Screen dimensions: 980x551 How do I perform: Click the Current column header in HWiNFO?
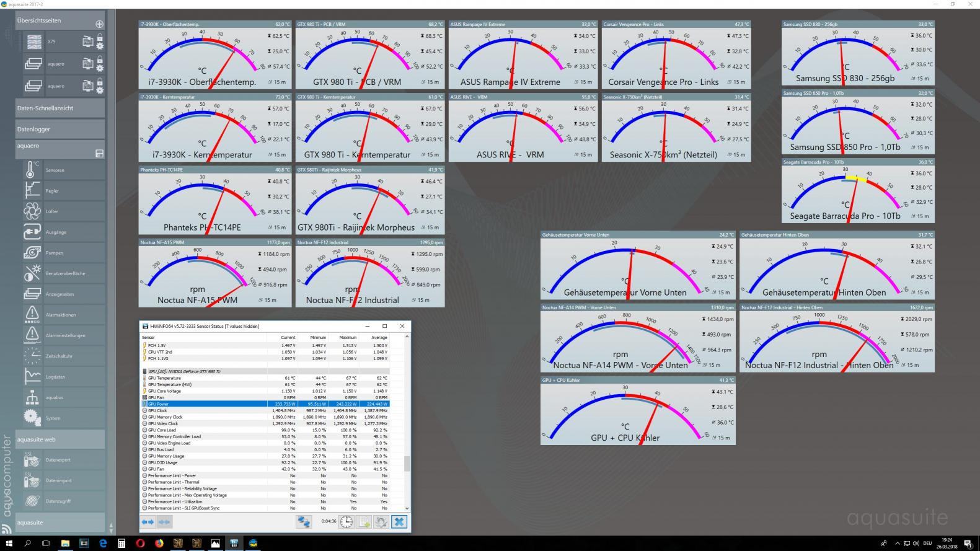pyautogui.click(x=283, y=337)
